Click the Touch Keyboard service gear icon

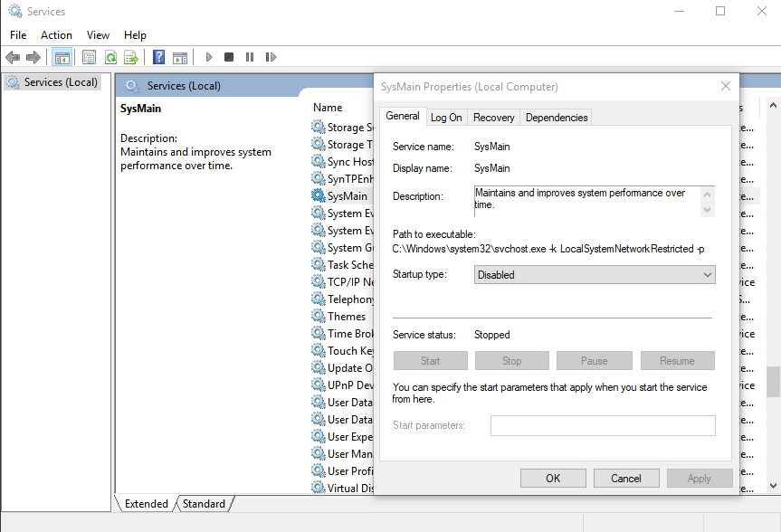coord(319,350)
